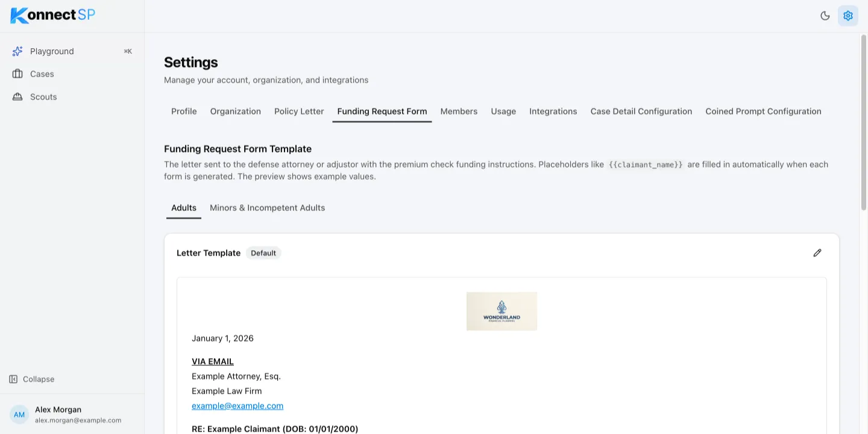Select Minors & Incompetent Adults sub-tab
The image size is (868, 434).
267,208
